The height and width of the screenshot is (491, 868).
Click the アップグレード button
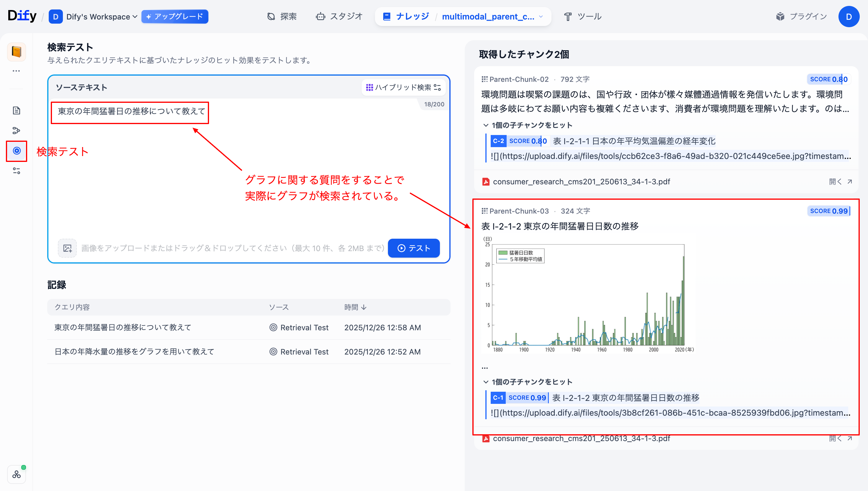click(174, 17)
